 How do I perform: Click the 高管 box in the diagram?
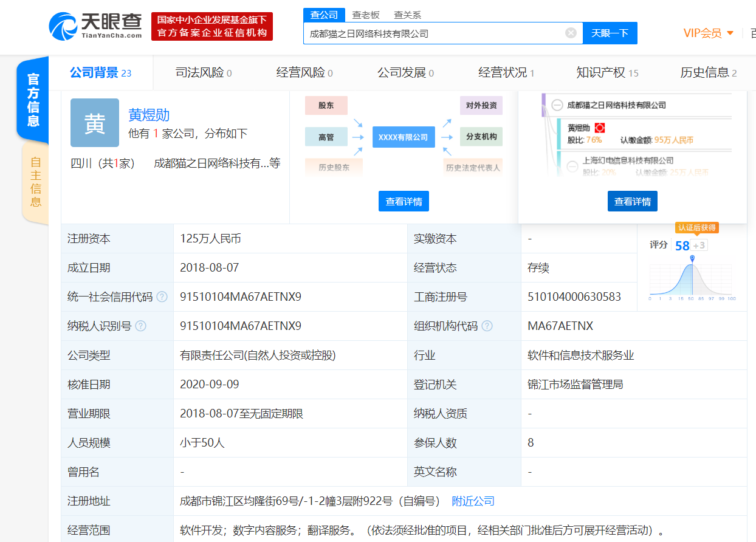pos(326,137)
